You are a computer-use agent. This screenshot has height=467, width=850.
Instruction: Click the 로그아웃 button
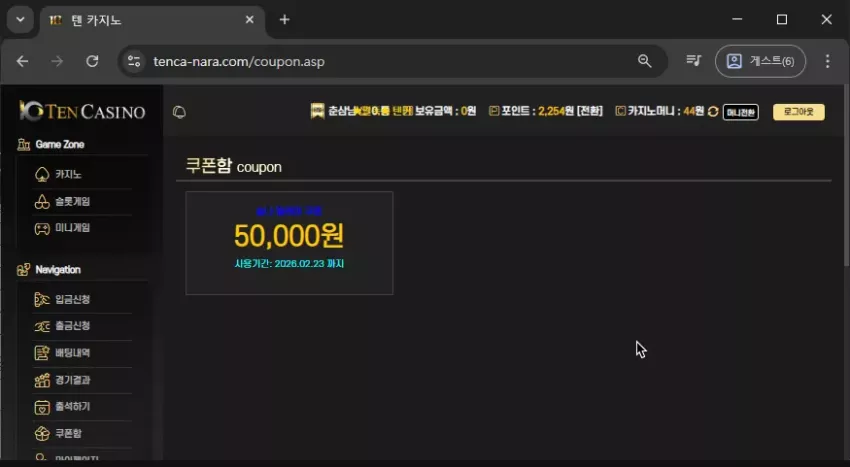[x=799, y=112]
